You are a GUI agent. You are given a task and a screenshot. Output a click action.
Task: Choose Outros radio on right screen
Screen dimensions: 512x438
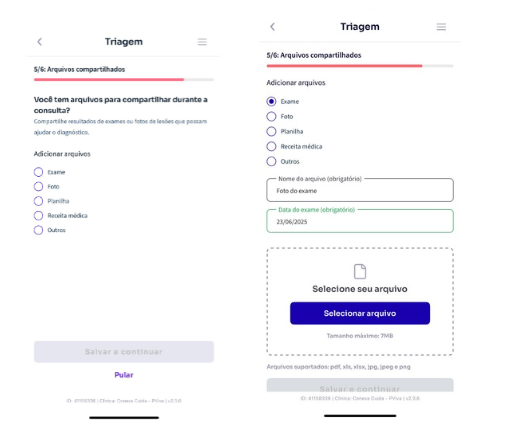point(271,161)
